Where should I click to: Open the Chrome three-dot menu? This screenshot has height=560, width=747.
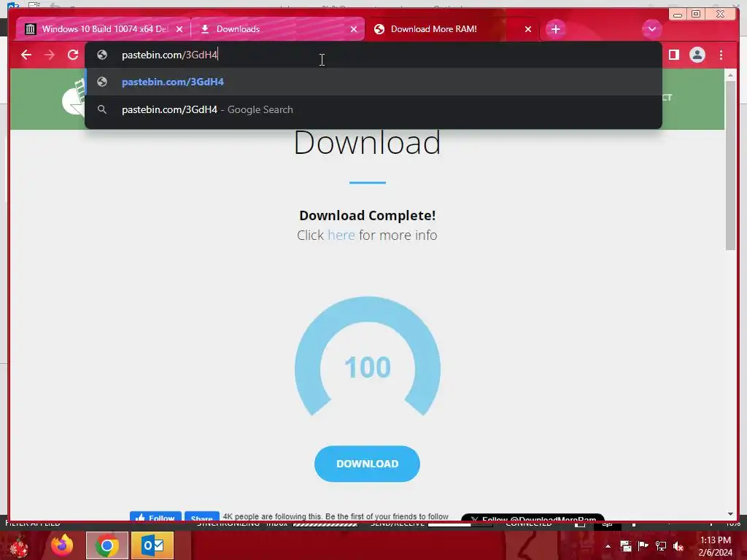pos(721,55)
